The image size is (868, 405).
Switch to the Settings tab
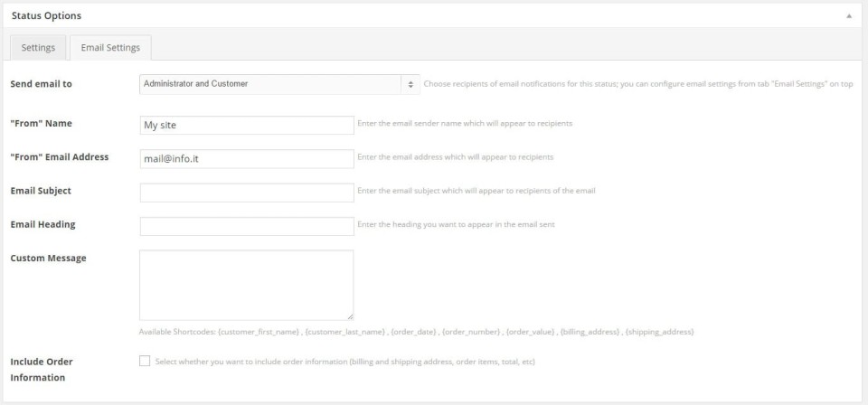coord(38,48)
